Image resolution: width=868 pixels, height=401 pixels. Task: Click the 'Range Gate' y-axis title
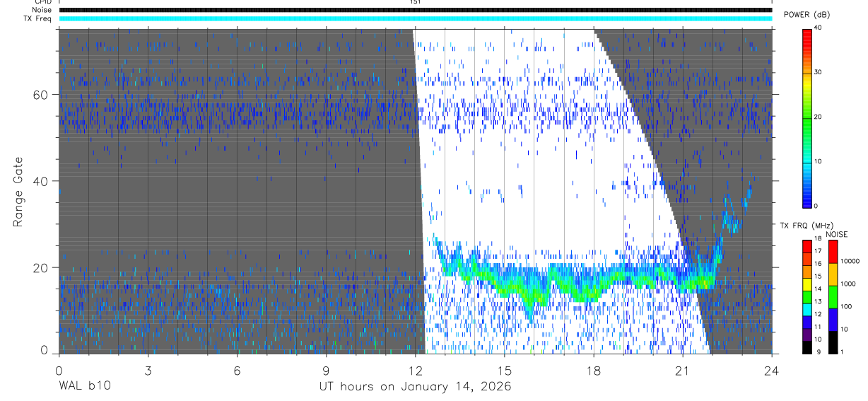(18, 192)
